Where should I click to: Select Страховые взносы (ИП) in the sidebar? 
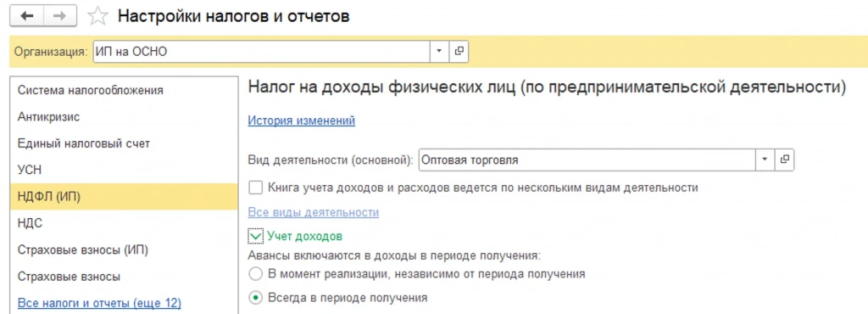point(124,250)
